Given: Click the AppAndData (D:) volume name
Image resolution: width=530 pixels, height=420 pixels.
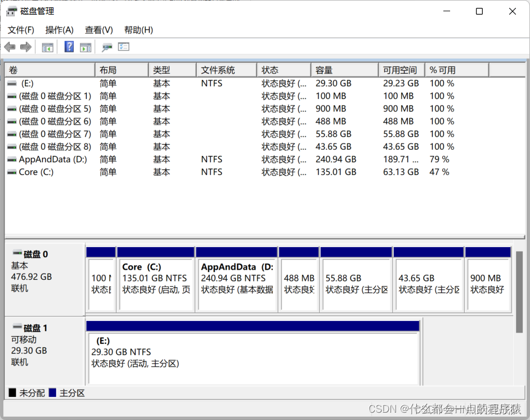Looking at the screenshot, I should pos(53,160).
